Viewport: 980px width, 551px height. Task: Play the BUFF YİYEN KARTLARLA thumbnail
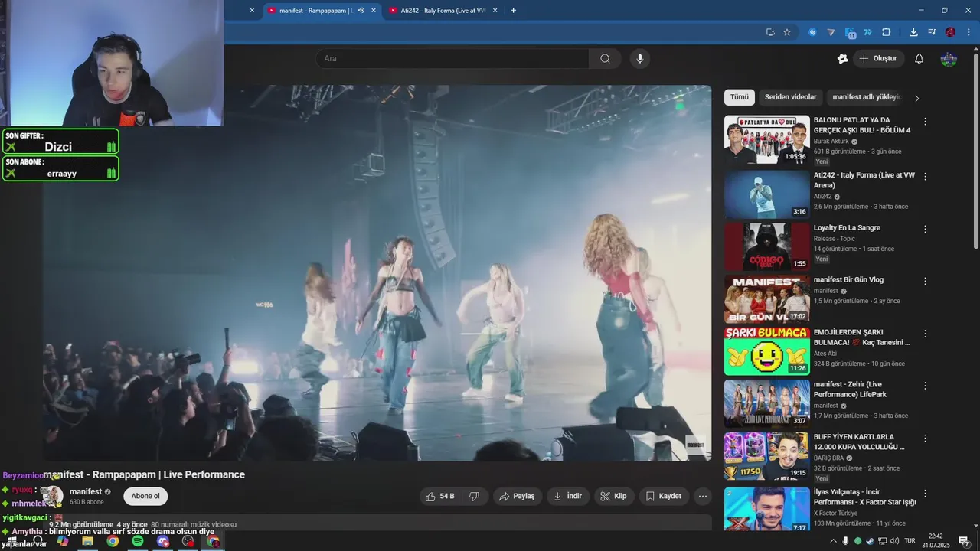pyautogui.click(x=767, y=456)
